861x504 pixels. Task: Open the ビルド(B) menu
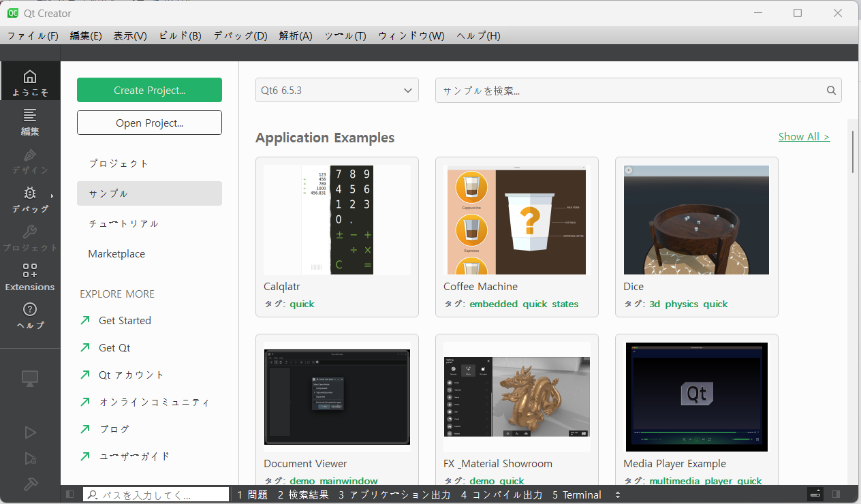(x=181, y=36)
